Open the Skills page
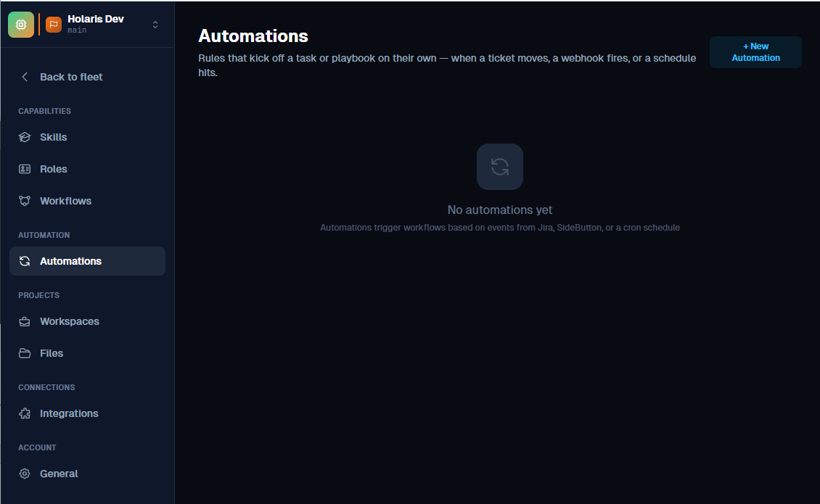This screenshot has height=504, width=820. (x=87, y=137)
